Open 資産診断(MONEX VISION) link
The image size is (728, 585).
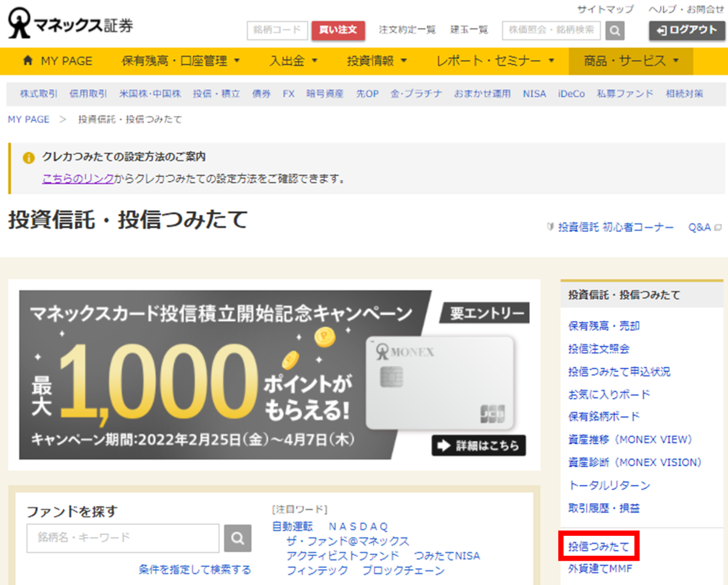tap(635, 462)
